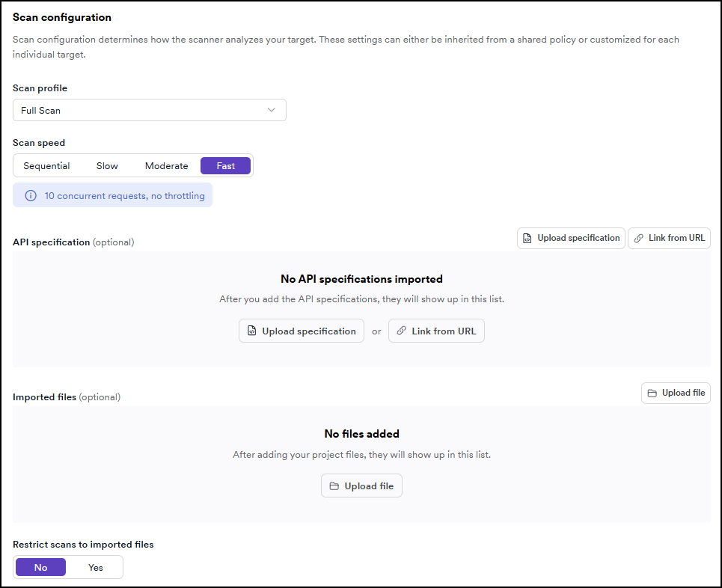
Task: Click folder icon in header Upload file button
Action: (x=652, y=393)
